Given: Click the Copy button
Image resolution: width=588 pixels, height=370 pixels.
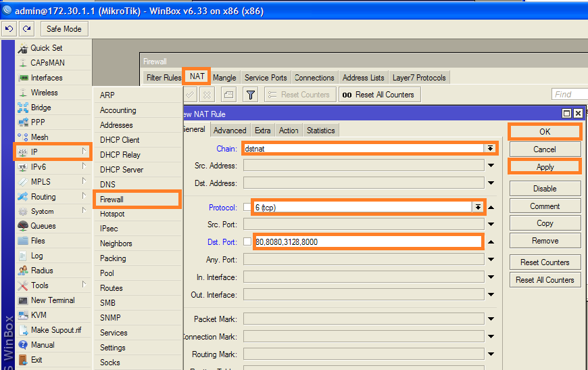Looking at the screenshot, I should [x=545, y=223].
